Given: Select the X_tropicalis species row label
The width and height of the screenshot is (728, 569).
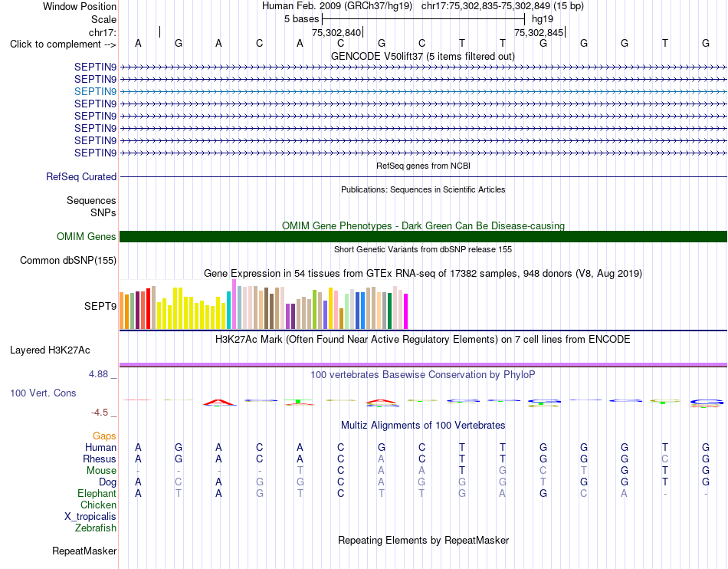Looking at the screenshot, I should tap(90, 517).
